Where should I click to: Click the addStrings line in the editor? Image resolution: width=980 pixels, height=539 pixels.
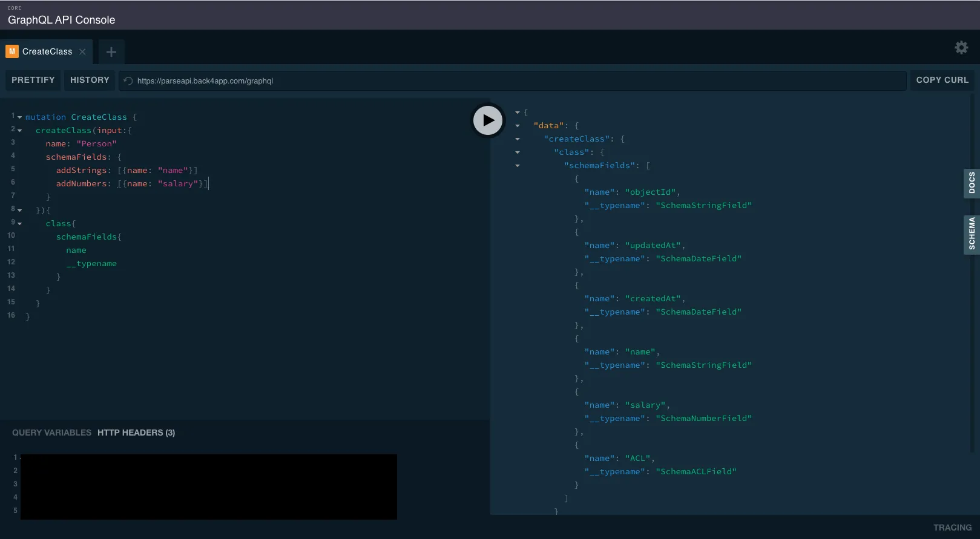pyautogui.click(x=127, y=171)
